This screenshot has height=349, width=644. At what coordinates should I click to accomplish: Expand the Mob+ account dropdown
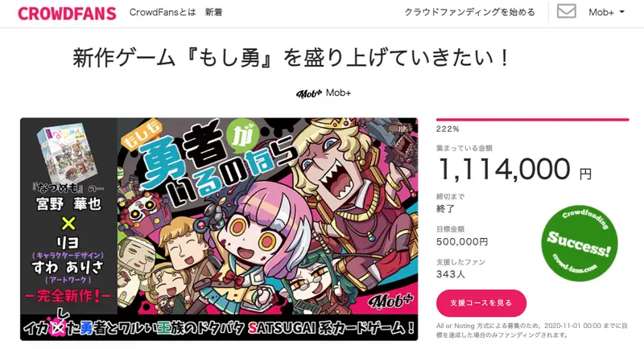click(x=607, y=12)
